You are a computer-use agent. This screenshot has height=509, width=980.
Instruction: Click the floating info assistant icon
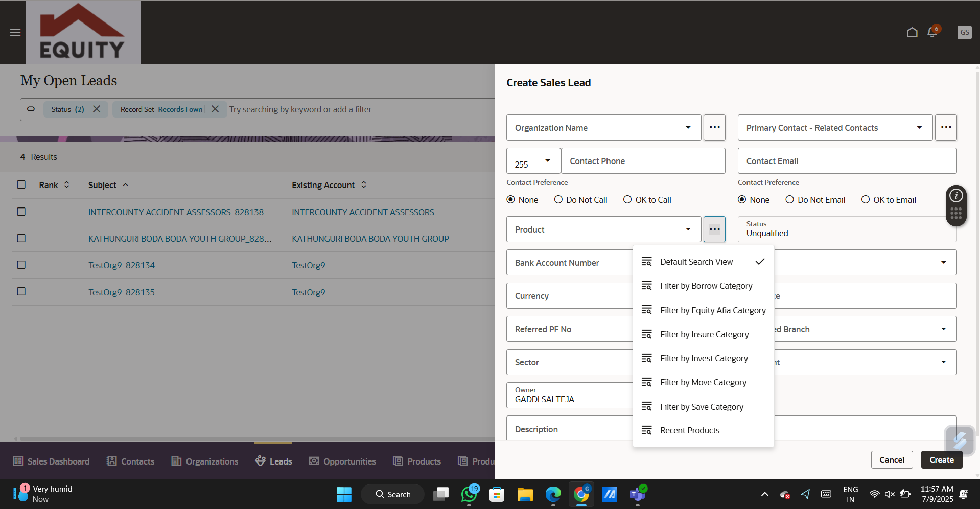[956, 195]
